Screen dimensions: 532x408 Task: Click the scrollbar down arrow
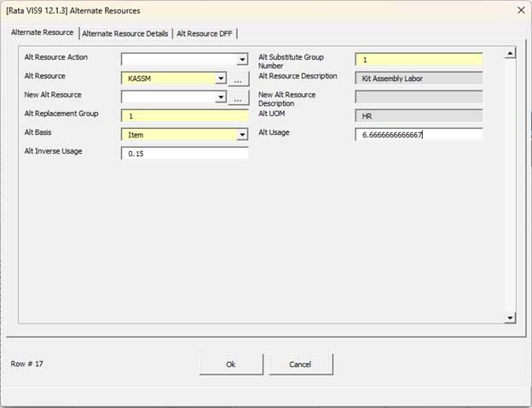510,318
